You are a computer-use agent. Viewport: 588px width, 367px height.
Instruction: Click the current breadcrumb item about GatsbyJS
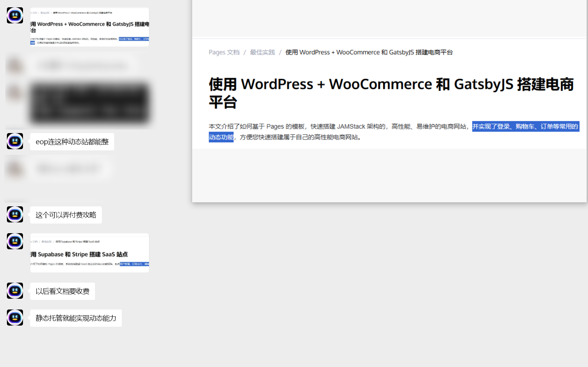369,52
